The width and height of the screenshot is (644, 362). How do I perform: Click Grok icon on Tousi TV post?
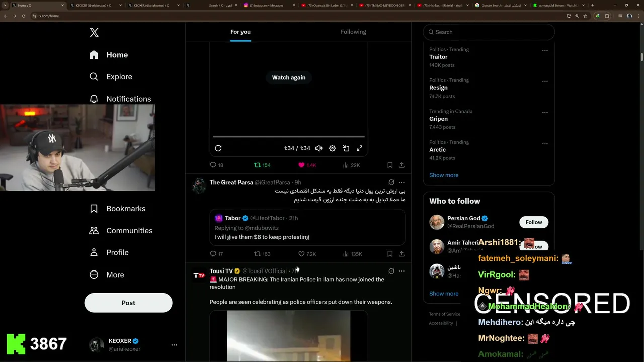pyautogui.click(x=391, y=271)
